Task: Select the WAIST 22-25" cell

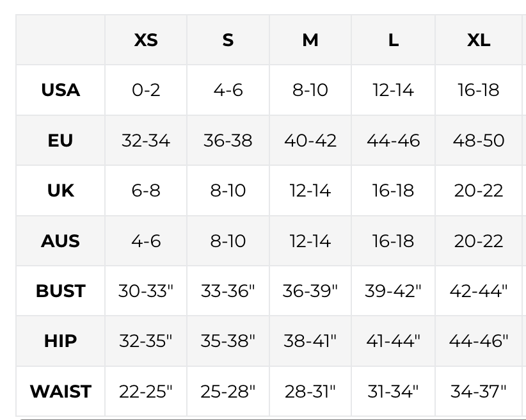Action: tap(146, 391)
